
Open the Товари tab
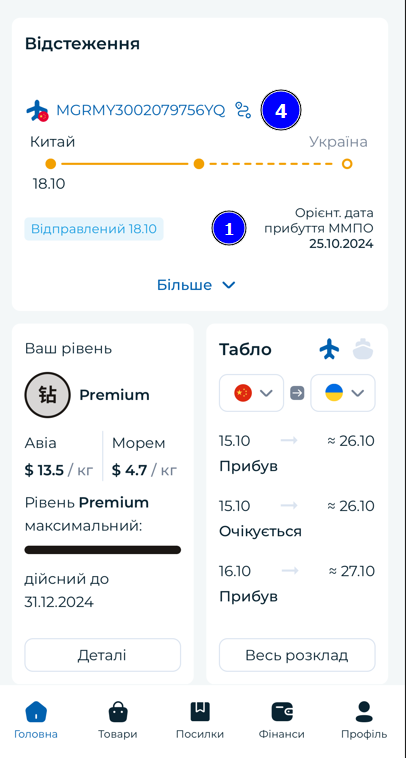117,720
